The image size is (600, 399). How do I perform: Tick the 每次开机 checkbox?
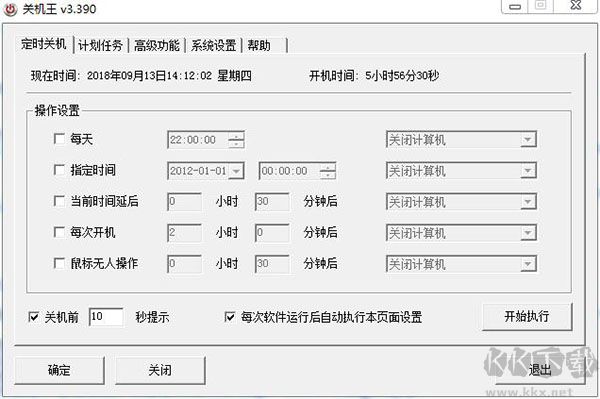click(59, 232)
